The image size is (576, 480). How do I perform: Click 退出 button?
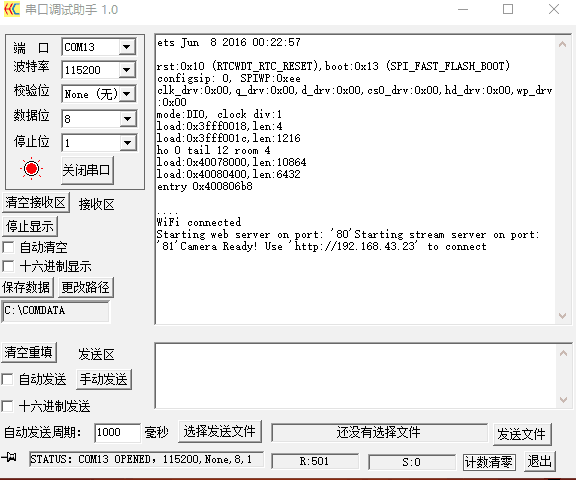click(x=539, y=461)
